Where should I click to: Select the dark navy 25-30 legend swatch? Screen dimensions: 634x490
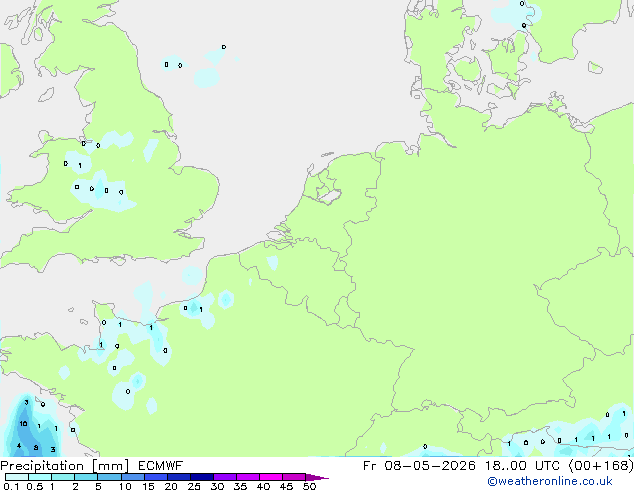[x=202, y=477]
